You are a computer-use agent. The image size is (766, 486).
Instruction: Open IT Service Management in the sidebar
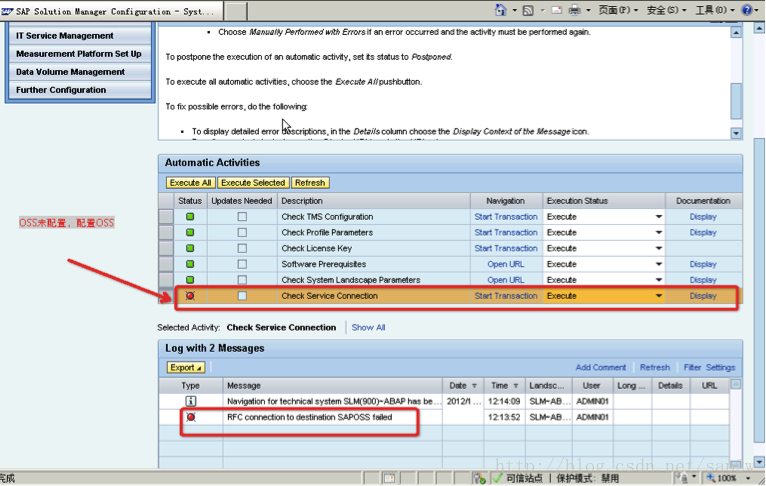pos(80,36)
